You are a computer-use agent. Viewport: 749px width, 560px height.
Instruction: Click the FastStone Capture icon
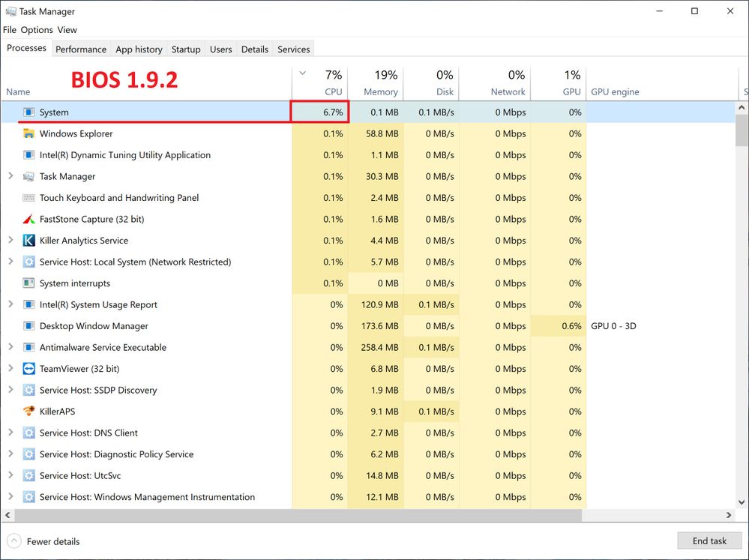[x=28, y=220]
